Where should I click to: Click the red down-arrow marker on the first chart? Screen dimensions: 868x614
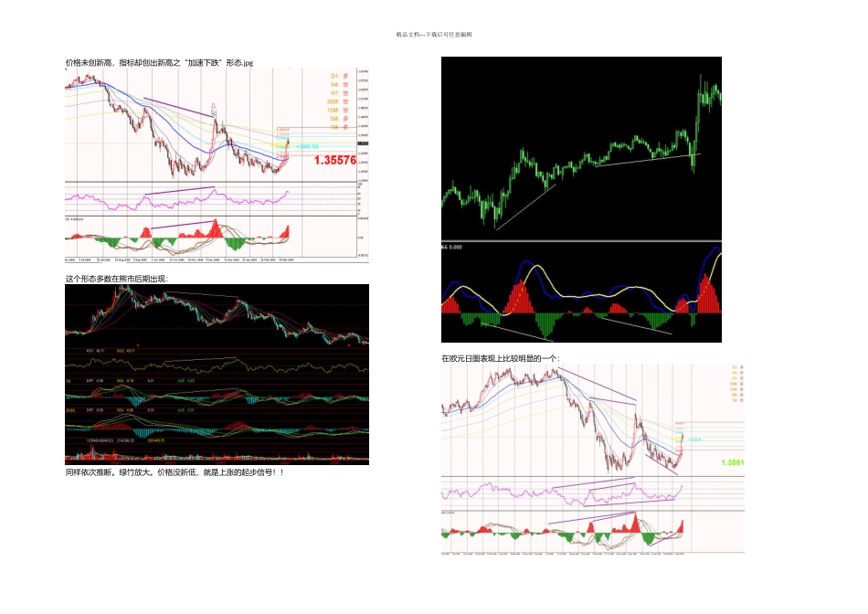click(x=214, y=107)
